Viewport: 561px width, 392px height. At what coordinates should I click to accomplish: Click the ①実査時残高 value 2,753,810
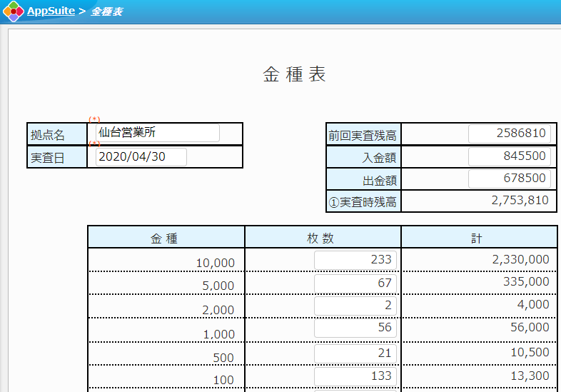click(x=520, y=201)
